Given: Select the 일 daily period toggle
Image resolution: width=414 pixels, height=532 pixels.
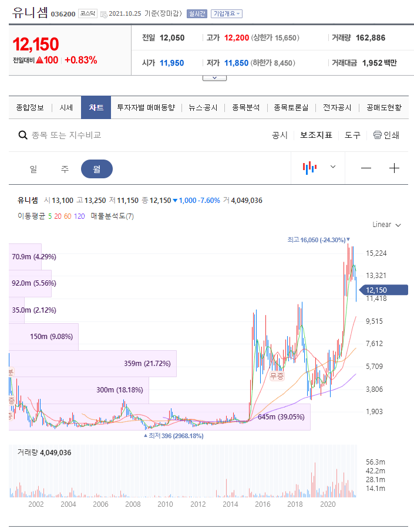Looking at the screenshot, I should point(33,168).
